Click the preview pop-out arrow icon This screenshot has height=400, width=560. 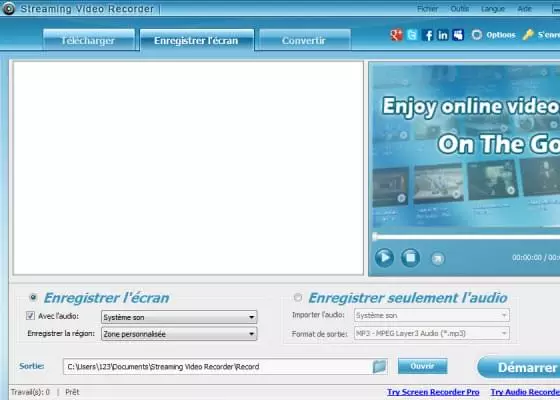[438, 258]
